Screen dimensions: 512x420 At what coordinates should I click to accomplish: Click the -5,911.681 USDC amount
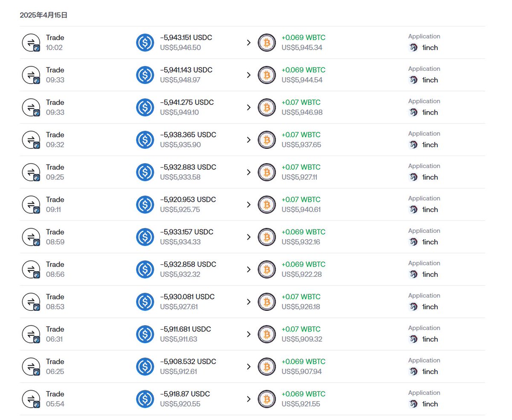[185, 329]
